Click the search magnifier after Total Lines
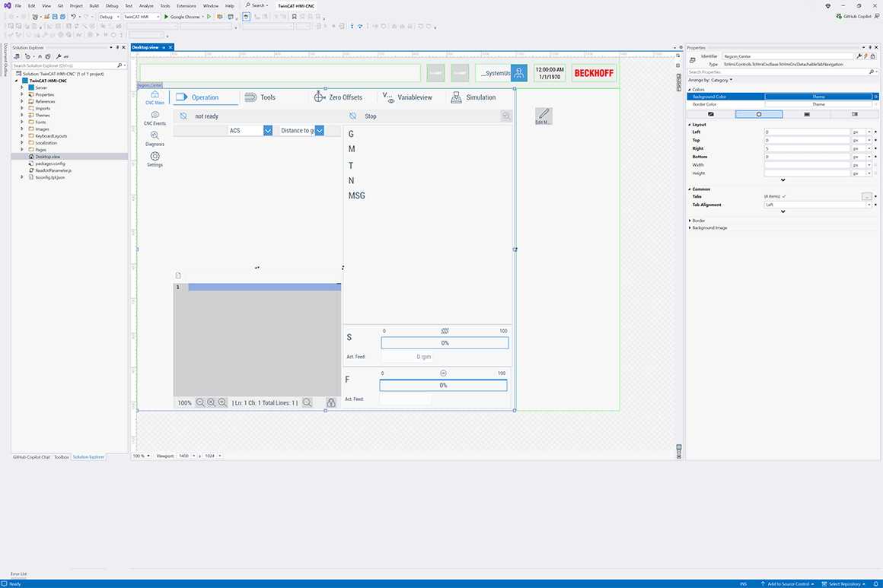883x588 pixels. point(307,402)
